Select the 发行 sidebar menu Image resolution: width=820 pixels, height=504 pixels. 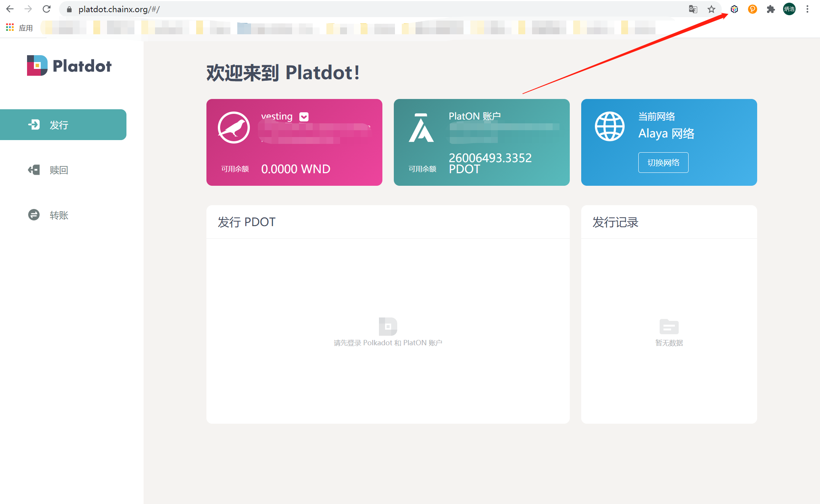point(63,124)
